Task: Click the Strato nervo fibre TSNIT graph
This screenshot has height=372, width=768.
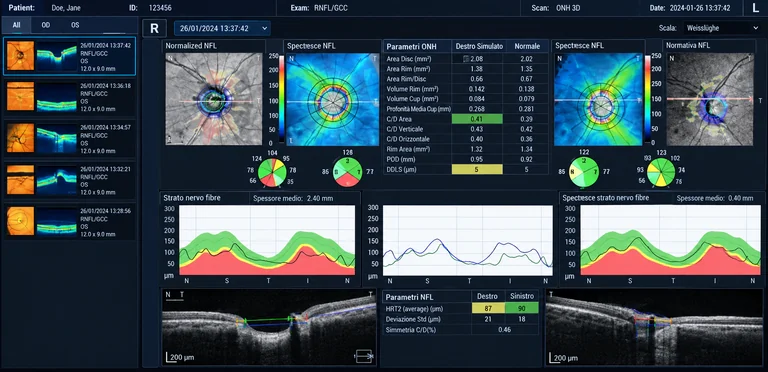Action: click(267, 240)
